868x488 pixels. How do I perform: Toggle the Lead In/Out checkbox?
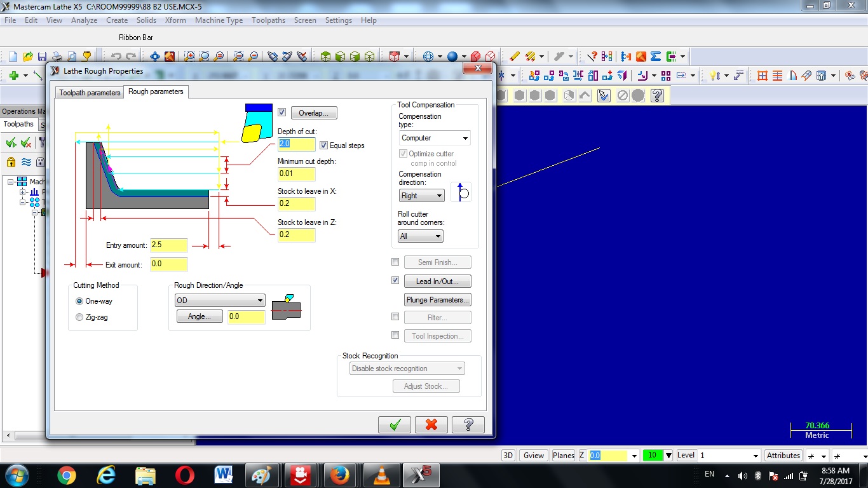[395, 280]
